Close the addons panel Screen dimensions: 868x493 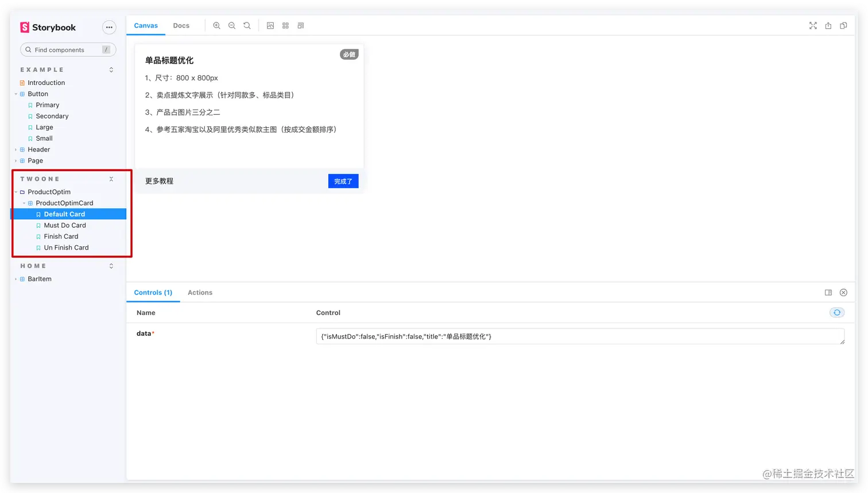(843, 293)
